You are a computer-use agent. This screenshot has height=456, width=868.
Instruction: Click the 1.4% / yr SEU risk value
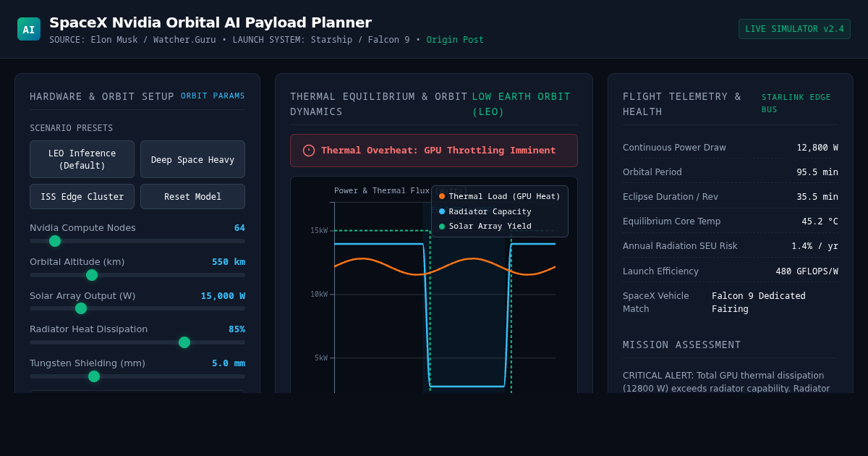tap(814, 246)
